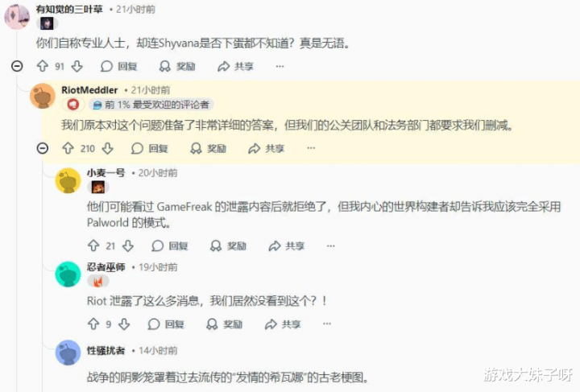Image resolution: width=580 pixels, height=392 pixels.
Task: Downvote 忍者巫师's comment with 9 votes
Action: click(124, 324)
